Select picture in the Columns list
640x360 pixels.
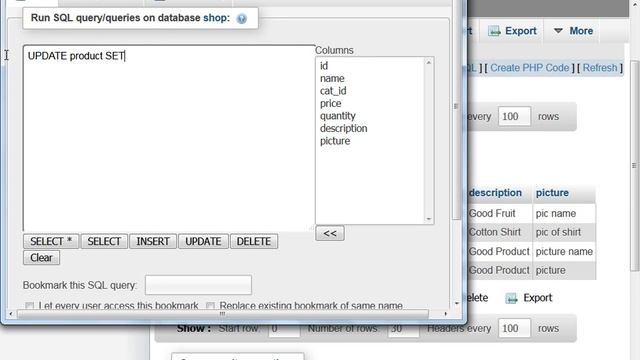pos(335,141)
